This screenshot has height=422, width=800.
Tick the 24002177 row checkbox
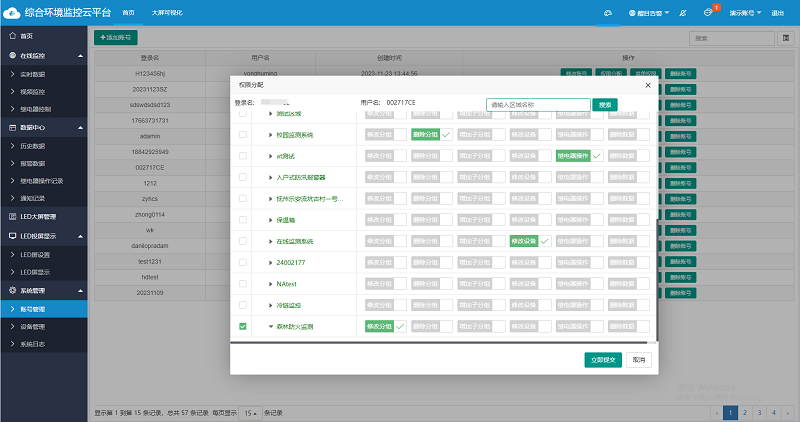click(x=243, y=262)
